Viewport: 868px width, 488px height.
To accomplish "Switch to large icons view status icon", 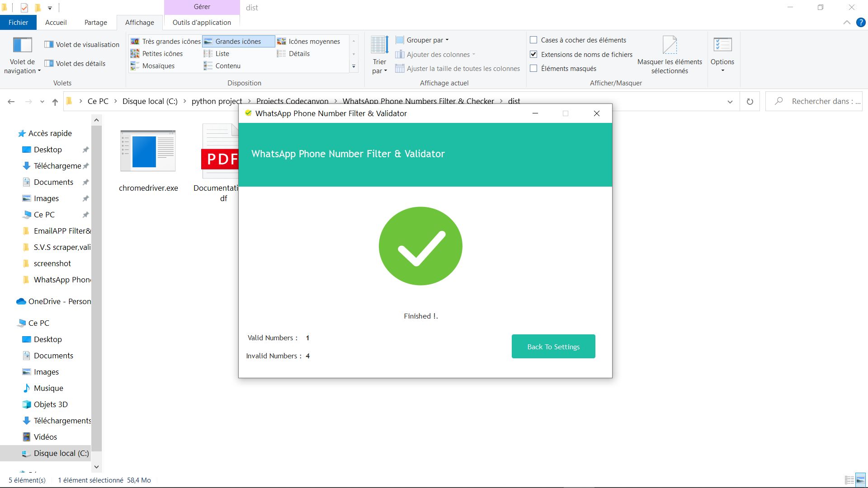I will [x=860, y=480].
